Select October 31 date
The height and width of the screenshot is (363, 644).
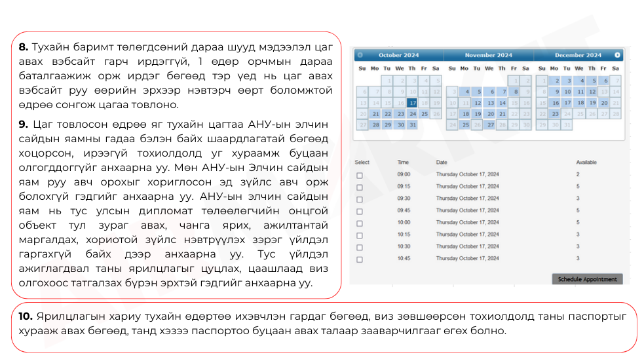pos(412,125)
